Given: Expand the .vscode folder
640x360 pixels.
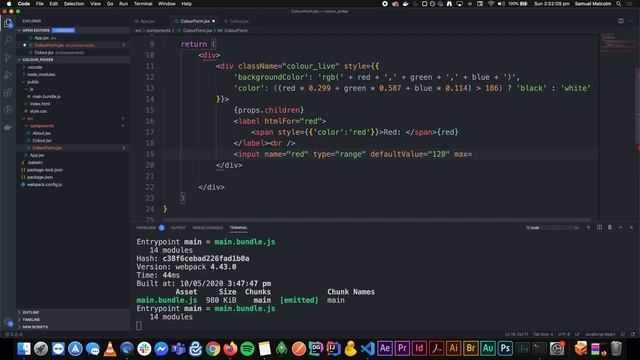Looking at the screenshot, I should pos(35,67).
